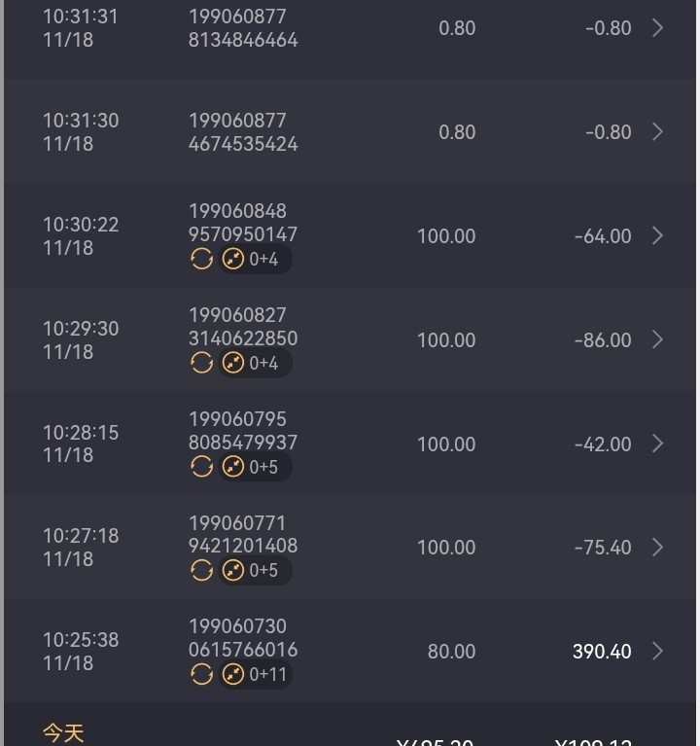Click the circular refresh icon in the 10:30:22 row
700x746 pixels.
point(201,260)
